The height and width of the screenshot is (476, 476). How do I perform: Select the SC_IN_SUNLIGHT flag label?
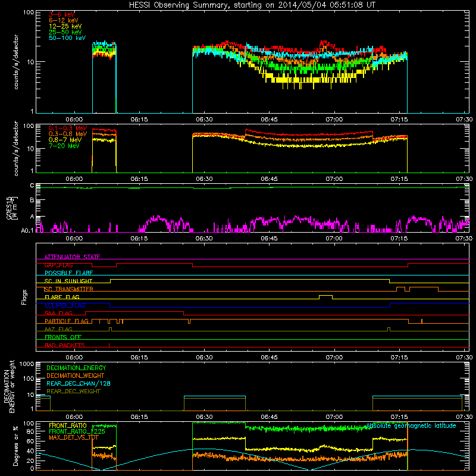click(x=68, y=281)
